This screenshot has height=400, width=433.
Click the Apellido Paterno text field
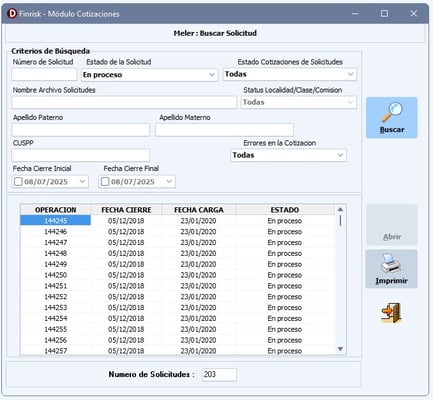81,130
